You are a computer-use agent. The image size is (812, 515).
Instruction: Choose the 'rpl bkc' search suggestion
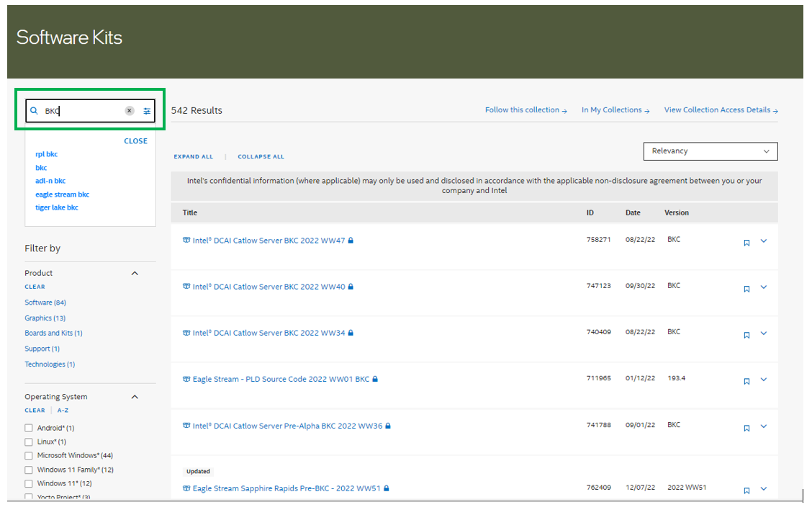[46, 154]
